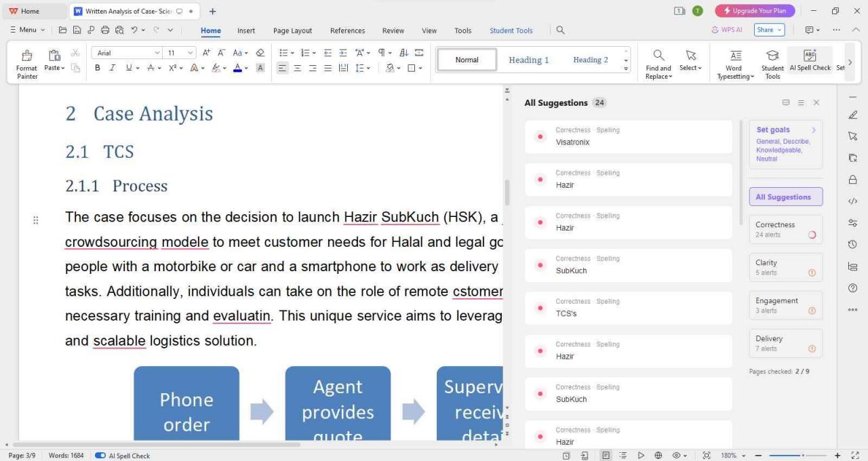Click the Upgrade Your Plan button

coord(755,11)
